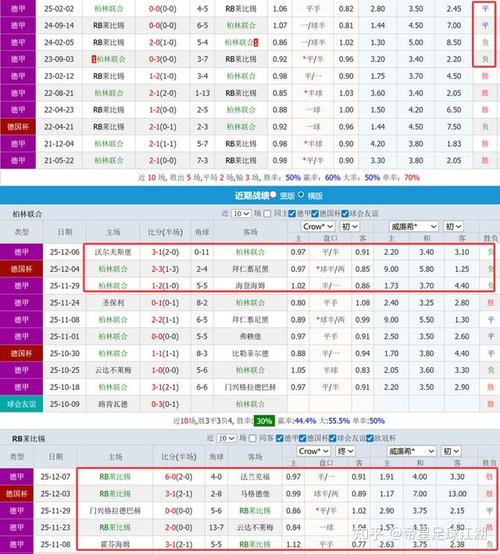Open Crow* dropdown in RB莱比锡 section
Screen dimensions: 500x554
(x=313, y=451)
